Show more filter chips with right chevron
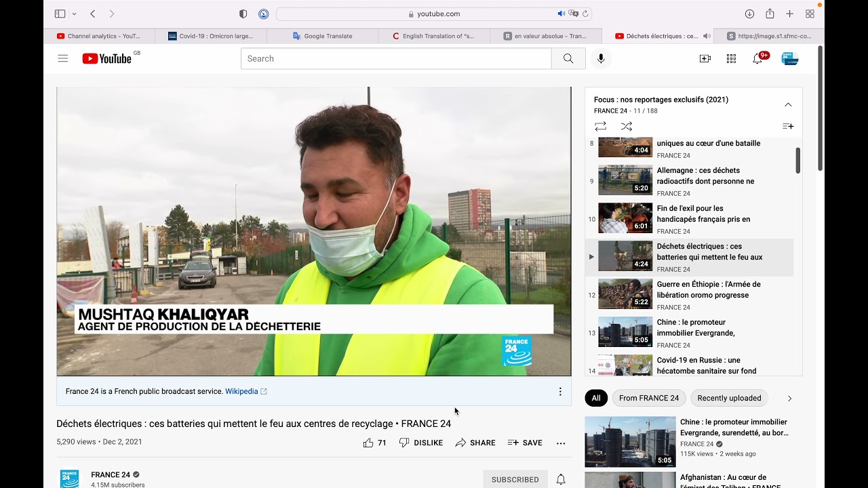 click(789, 399)
